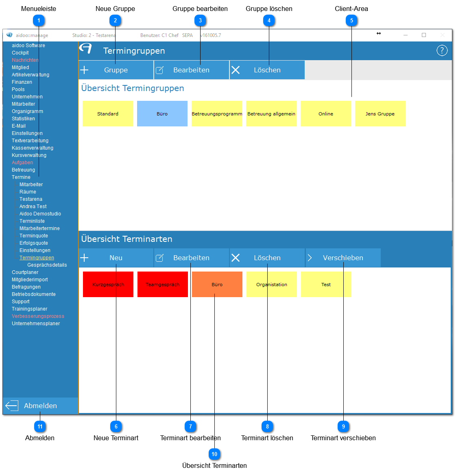The width and height of the screenshot is (456, 476).
Task: Click the logout arrow icon beside Abmelden
Action: point(12,406)
